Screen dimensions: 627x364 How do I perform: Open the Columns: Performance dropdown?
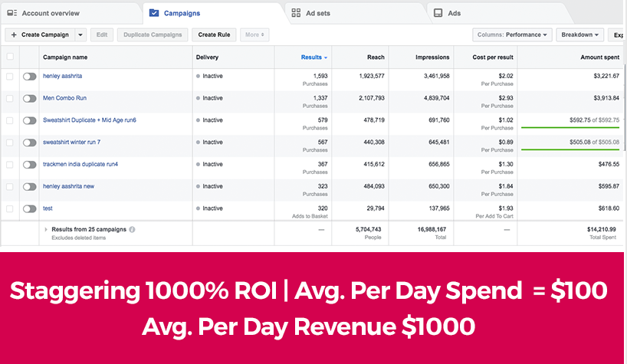512,34
